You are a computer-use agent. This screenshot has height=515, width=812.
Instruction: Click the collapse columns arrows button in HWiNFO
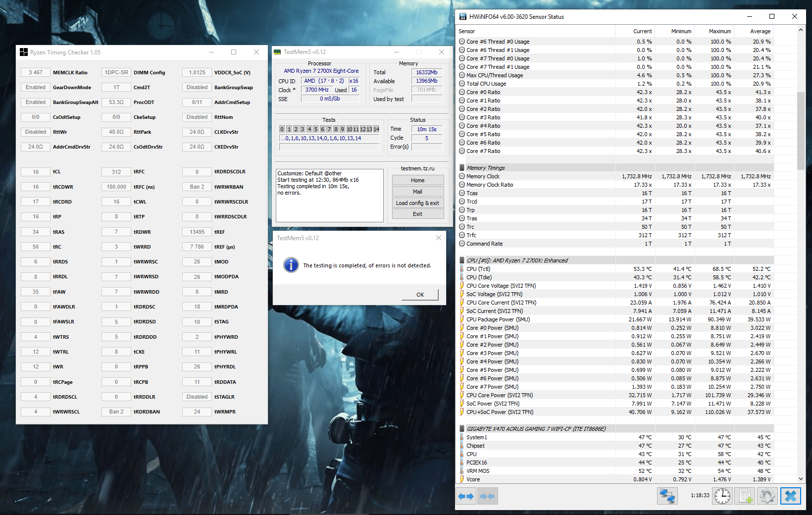point(487,496)
